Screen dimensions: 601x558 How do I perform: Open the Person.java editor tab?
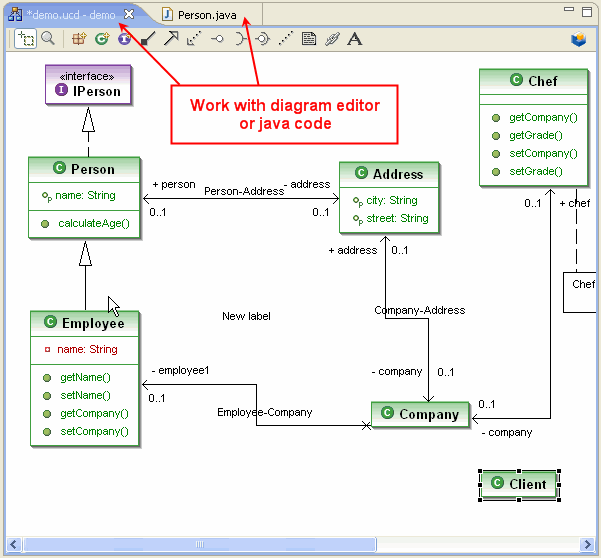(x=207, y=15)
